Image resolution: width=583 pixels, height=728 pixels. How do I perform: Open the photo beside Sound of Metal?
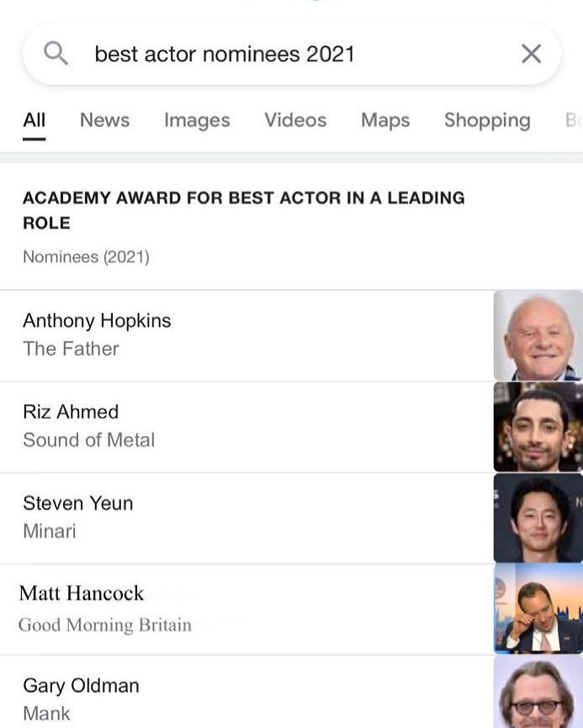[x=538, y=427]
